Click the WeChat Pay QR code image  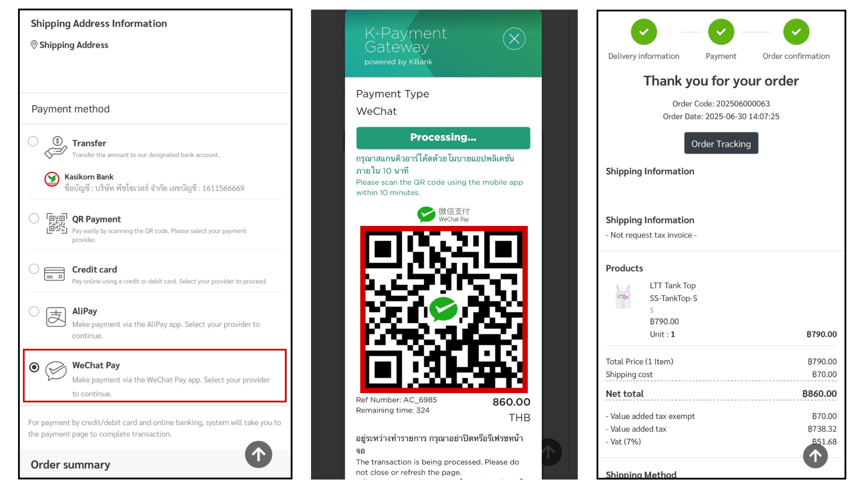coord(444,310)
